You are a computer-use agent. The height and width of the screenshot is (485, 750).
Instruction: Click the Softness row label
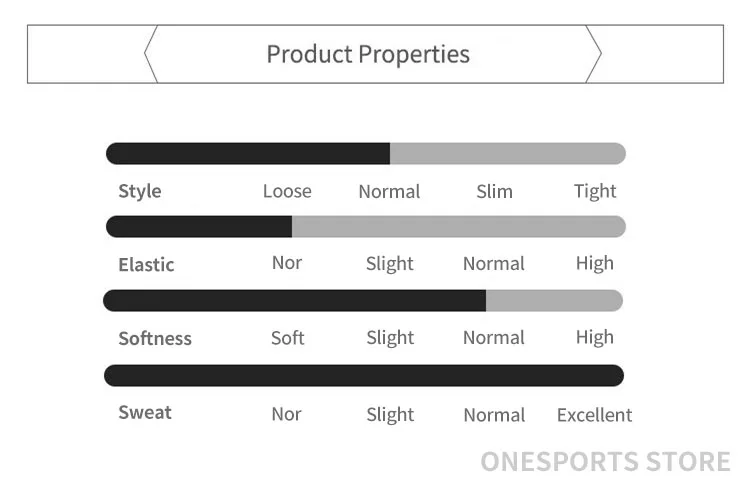(x=155, y=338)
